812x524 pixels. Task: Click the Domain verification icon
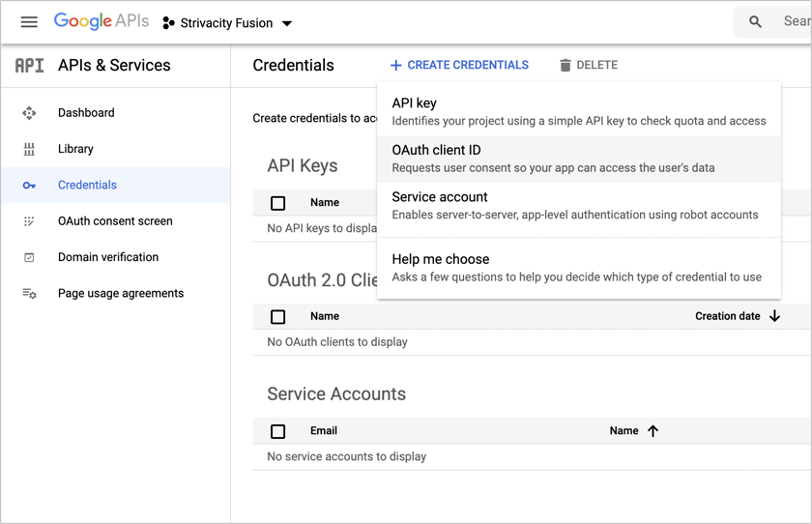click(x=29, y=257)
